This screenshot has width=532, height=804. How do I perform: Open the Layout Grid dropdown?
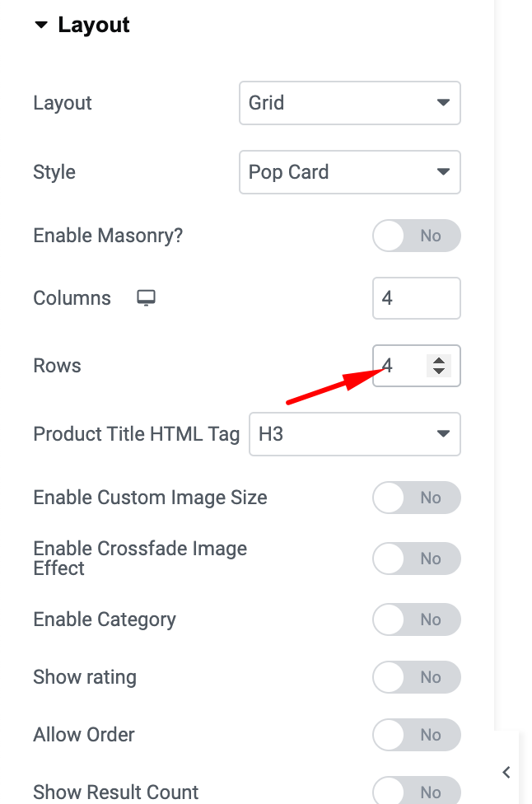tap(350, 103)
